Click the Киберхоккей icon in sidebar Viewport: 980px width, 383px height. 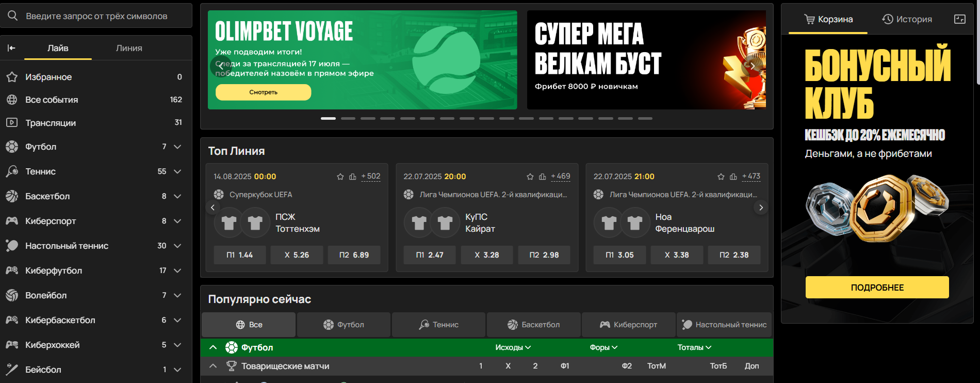(12, 345)
